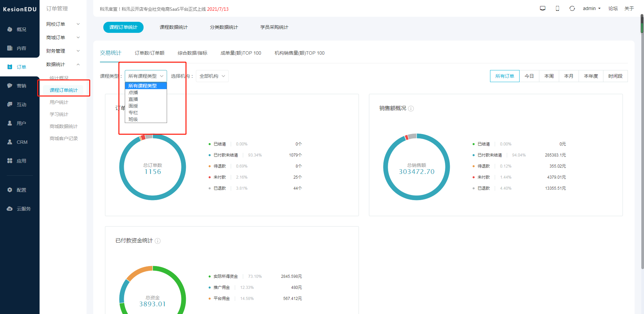Open 课程订单统计 in the sidebar
This screenshot has width=644, height=314.
click(64, 90)
